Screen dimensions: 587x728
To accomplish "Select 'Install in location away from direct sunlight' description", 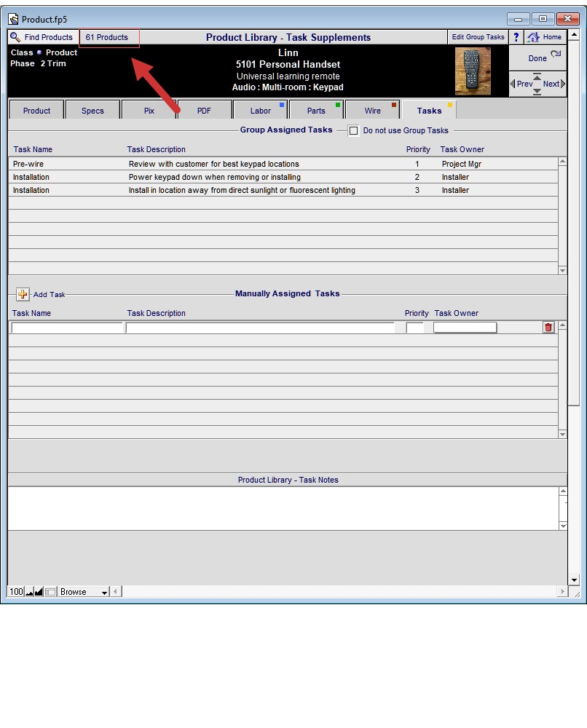I will point(242,190).
